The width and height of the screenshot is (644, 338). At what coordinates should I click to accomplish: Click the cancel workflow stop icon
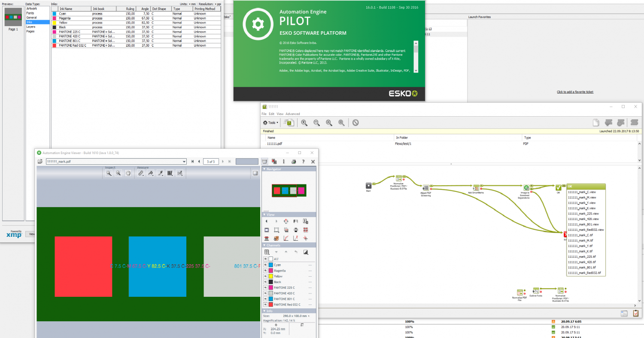point(355,123)
